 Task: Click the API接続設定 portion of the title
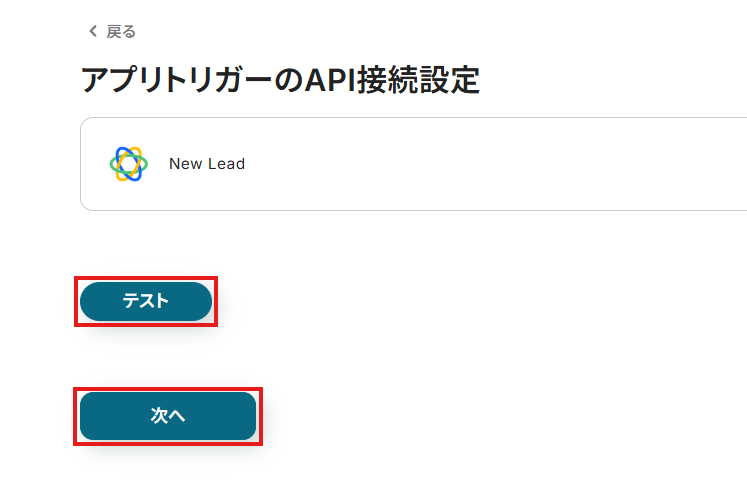pos(392,80)
